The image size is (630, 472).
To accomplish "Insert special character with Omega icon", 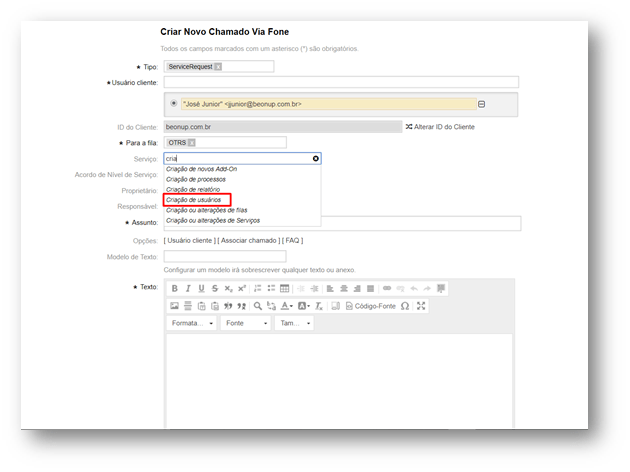I will click(405, 306).
